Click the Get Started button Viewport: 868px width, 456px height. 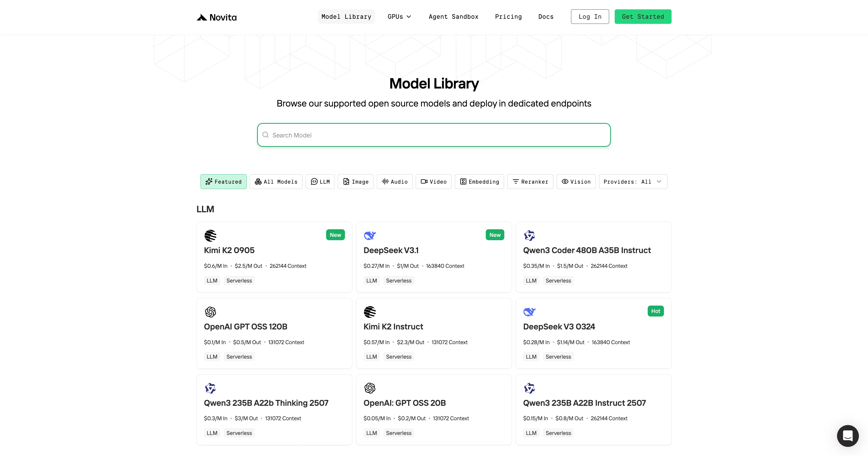643,16
